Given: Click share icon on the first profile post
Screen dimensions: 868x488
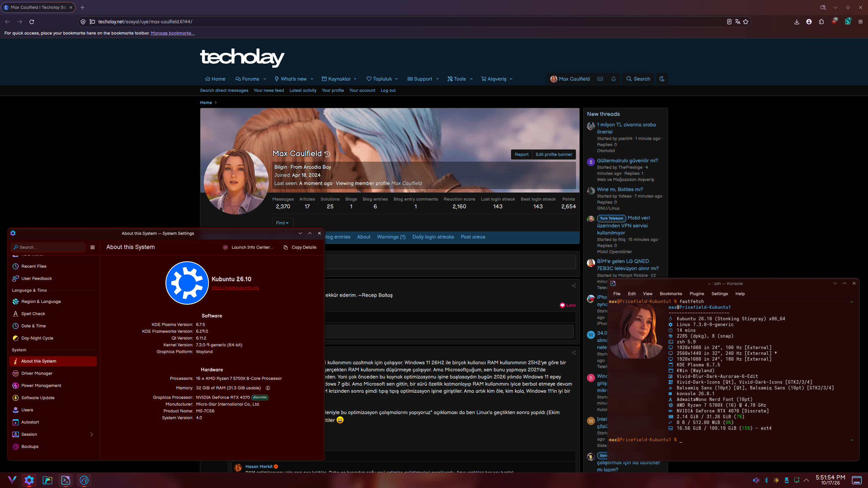Looking at the screenshot, I should [x=574, y=286].
